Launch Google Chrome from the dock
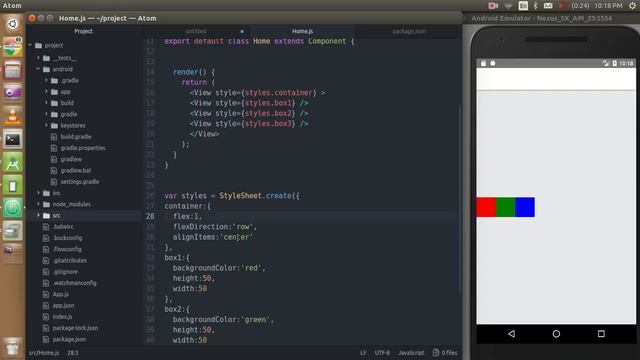The height and width of the screenshot is (360, 640). (12, 47)
